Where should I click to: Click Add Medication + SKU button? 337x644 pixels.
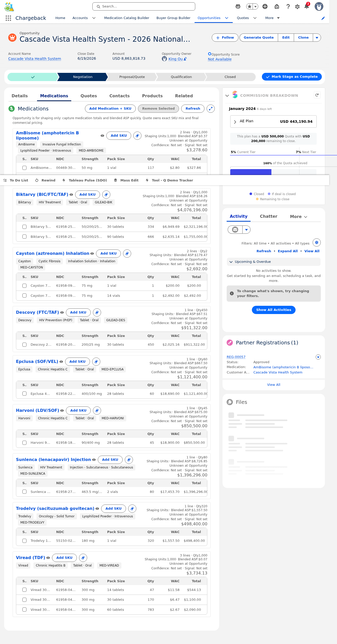coord(110,109)
